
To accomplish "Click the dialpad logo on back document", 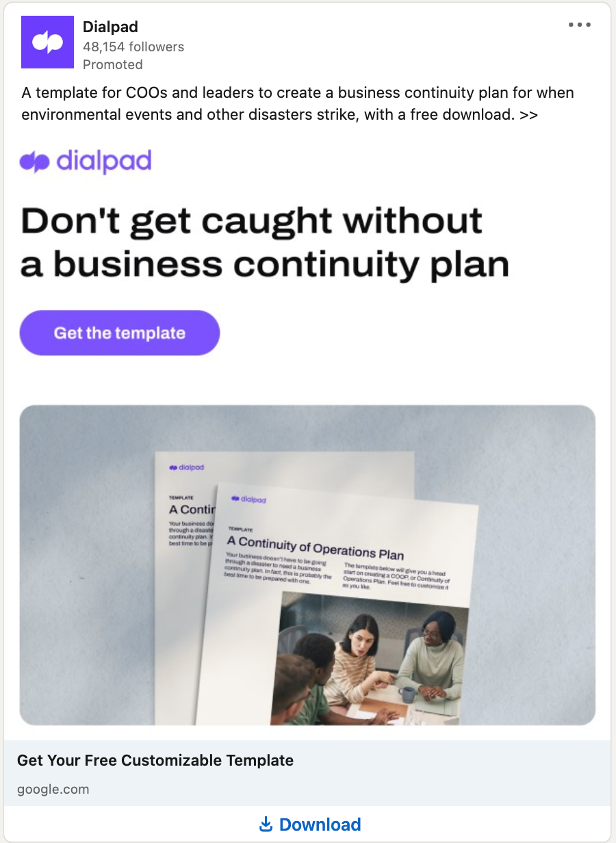I will 186,468.
